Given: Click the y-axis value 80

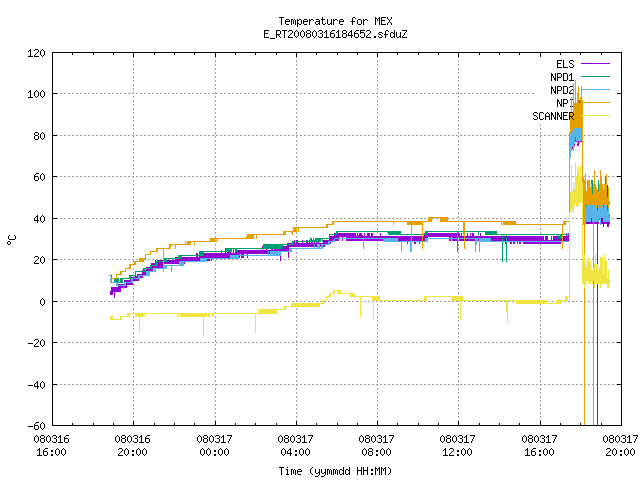Looking at the screenshot, I should coord(39,136).
